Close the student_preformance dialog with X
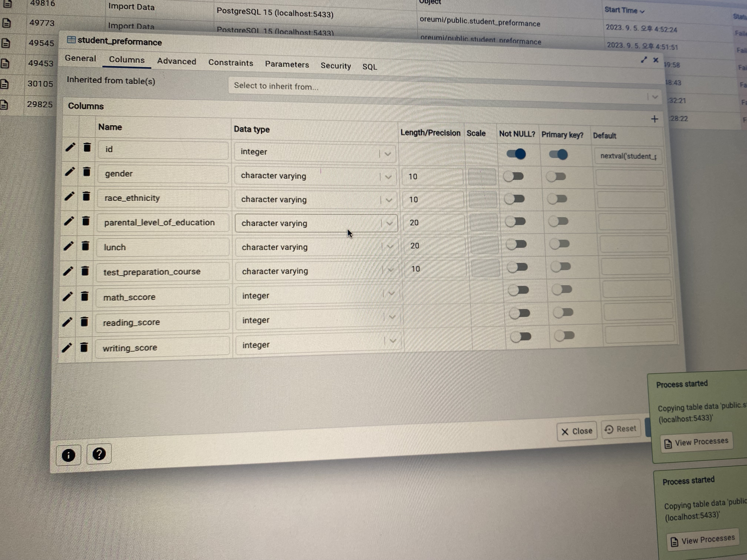747x560 pixels. coord(656,60)
